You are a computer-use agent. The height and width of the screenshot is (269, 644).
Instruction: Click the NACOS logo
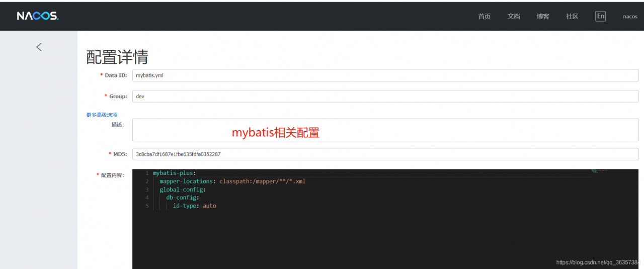(x=38, y=16)
